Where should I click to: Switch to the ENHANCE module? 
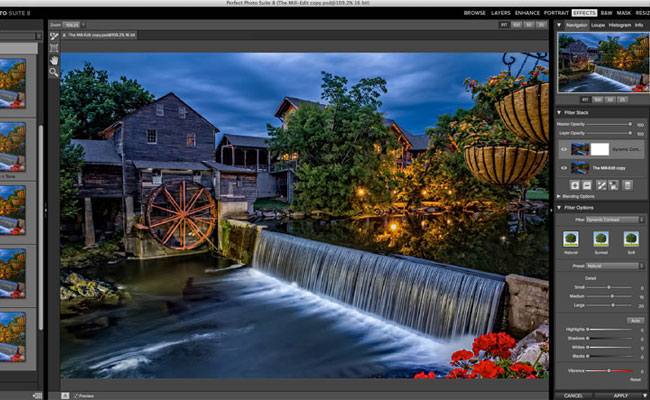[527, 13]
